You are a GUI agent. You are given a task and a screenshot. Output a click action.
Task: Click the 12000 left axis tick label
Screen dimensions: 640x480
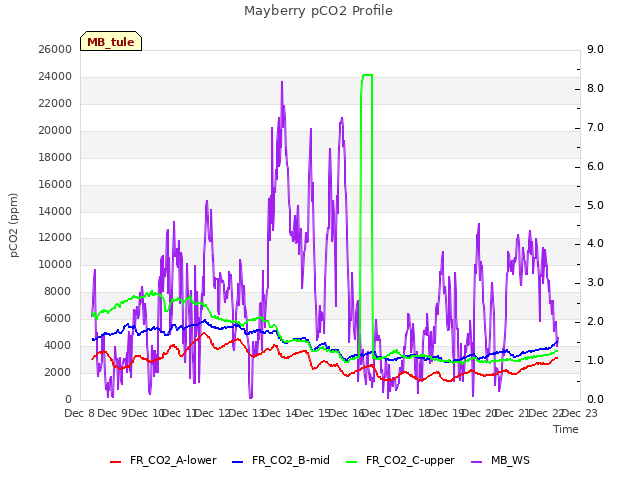(55, 238)
